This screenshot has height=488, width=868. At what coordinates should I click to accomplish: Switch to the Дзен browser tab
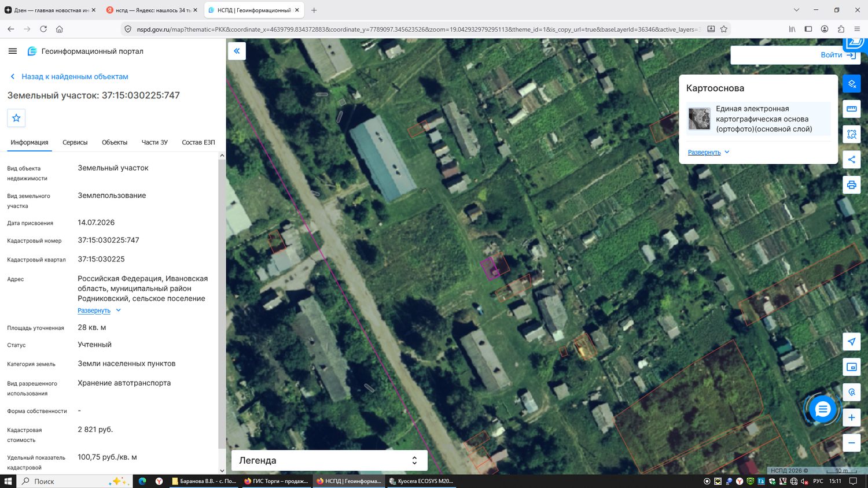(50, 10)
